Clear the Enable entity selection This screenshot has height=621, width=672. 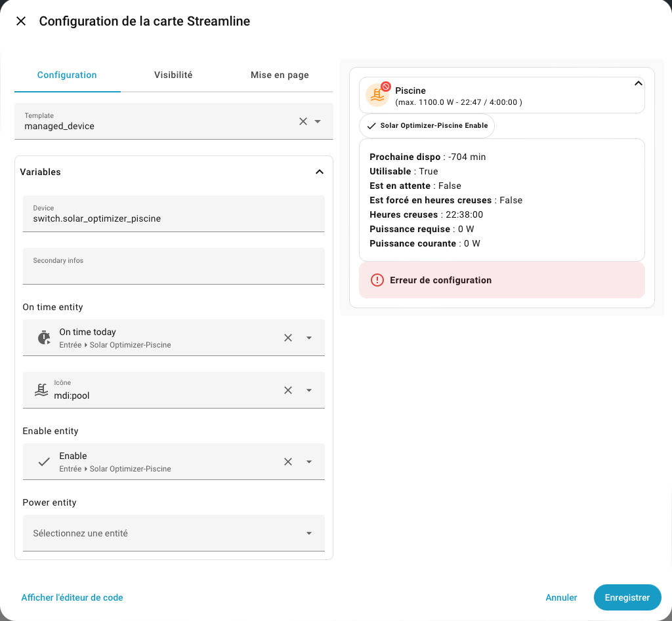[288, 462]
